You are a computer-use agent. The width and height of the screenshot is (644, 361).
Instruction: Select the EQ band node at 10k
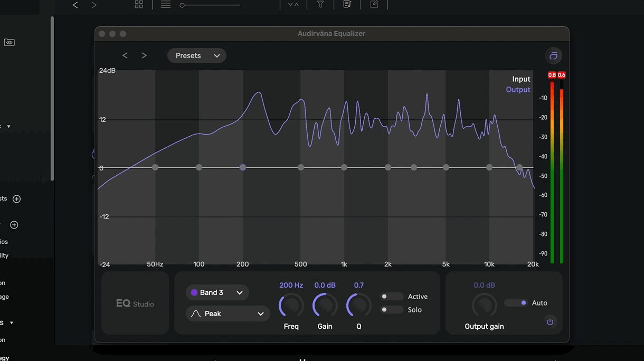click(x=489, y=167)
